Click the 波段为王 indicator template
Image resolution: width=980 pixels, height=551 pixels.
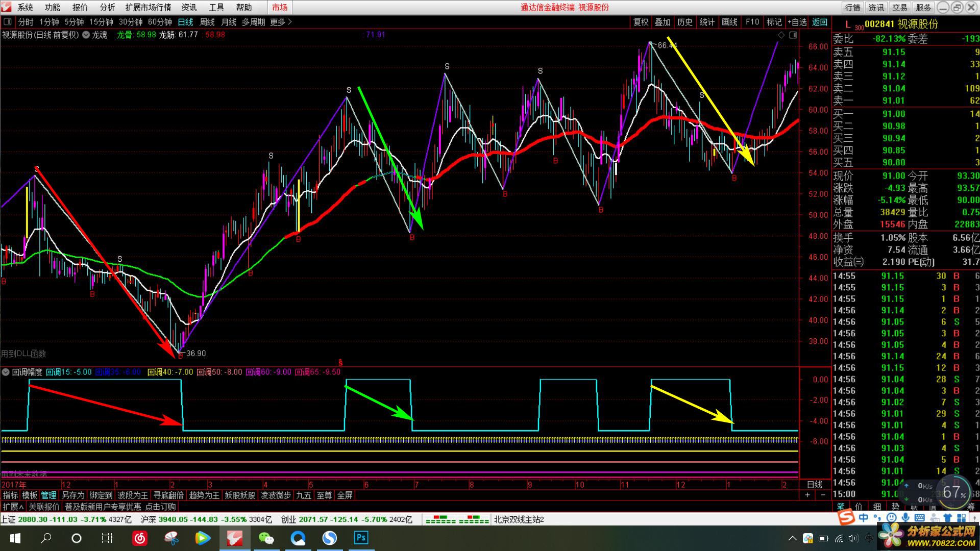(133, 495)
